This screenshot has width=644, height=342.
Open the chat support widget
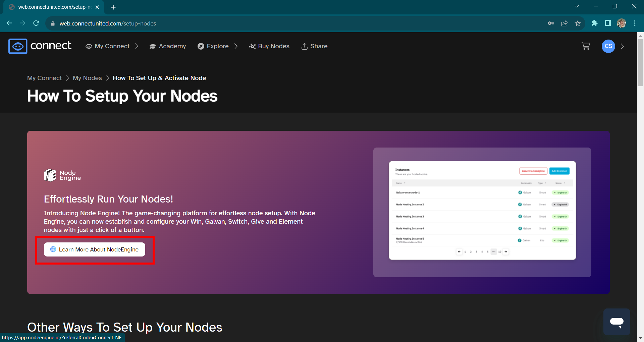click(617, 322)
